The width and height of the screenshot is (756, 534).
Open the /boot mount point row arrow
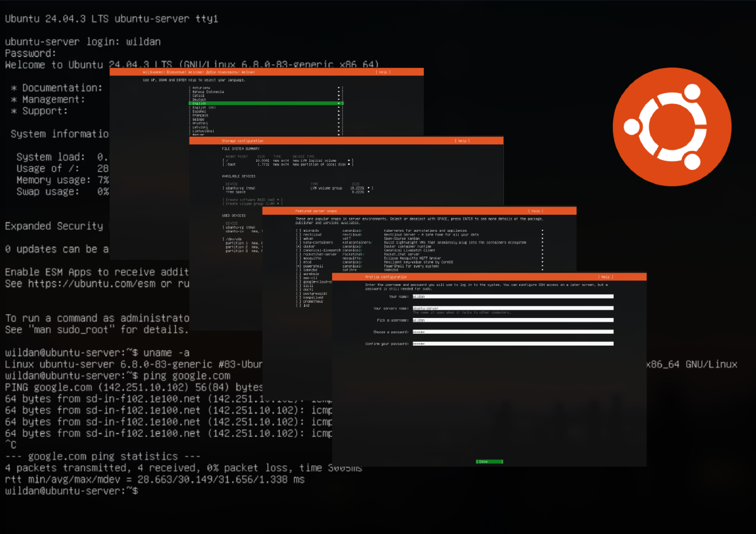(x=350, y=164)
